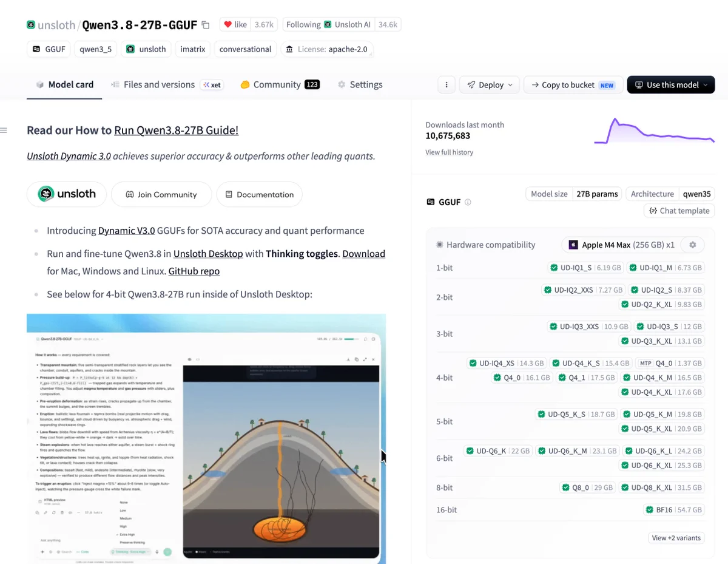Open the Documentation button

click(x=259, y=194)
